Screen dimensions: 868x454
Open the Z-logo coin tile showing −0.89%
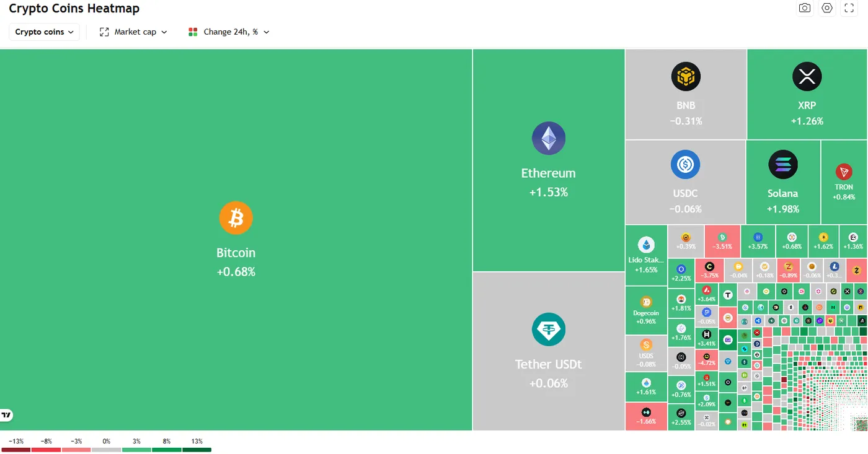(x=789, y=270)
